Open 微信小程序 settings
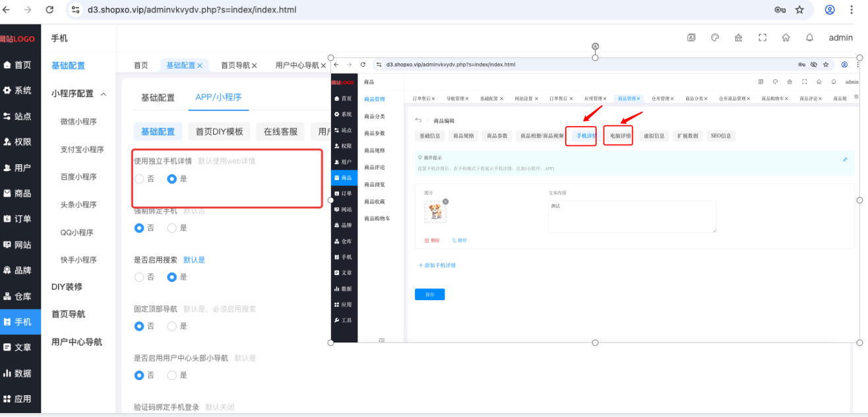The width and height of the screenshot is (868, 417). click(x=78, y=121)
